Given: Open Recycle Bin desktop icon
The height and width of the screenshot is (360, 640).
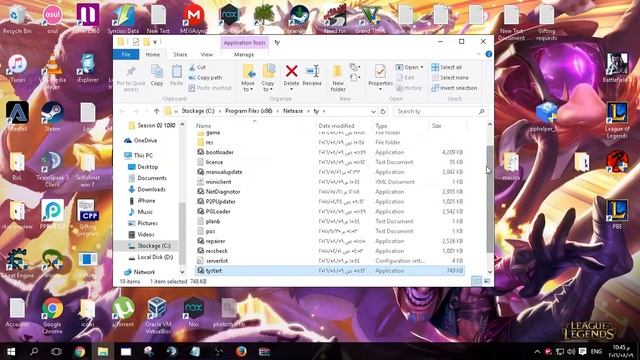Looking at the screenshot, I should pyautogui.click(x=17, y=19).
